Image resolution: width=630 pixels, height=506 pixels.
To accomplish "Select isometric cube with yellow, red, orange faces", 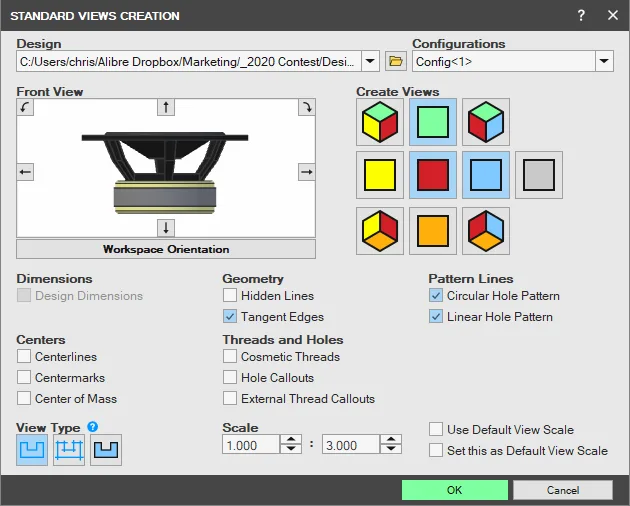I will [380, 231].
